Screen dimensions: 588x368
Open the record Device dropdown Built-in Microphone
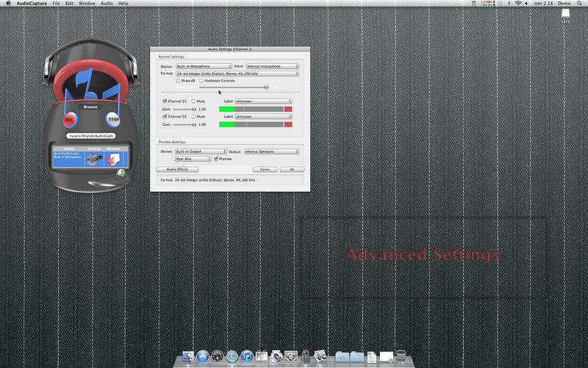[204, 66]
